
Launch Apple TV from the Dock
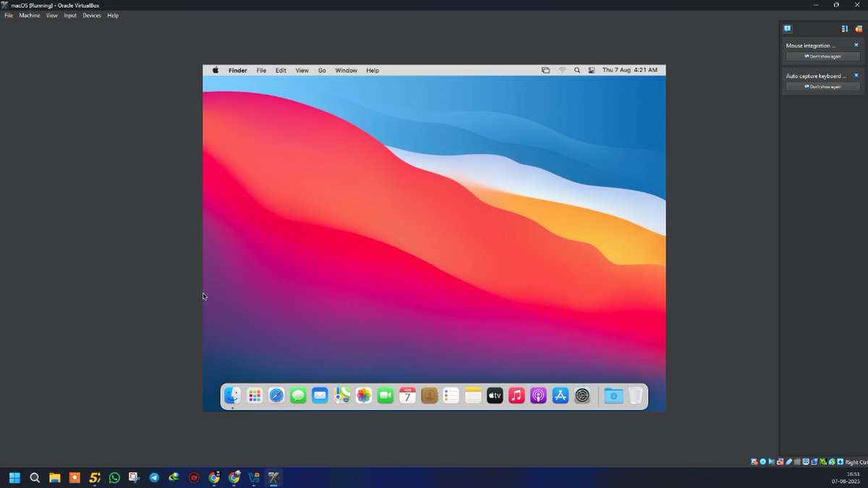click(495, 395)
